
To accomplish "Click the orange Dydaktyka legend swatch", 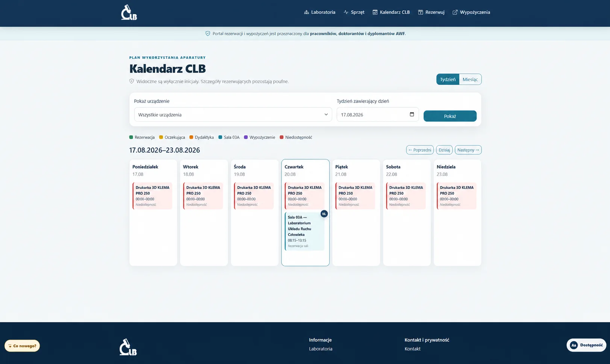I will [x=191, y=137].
